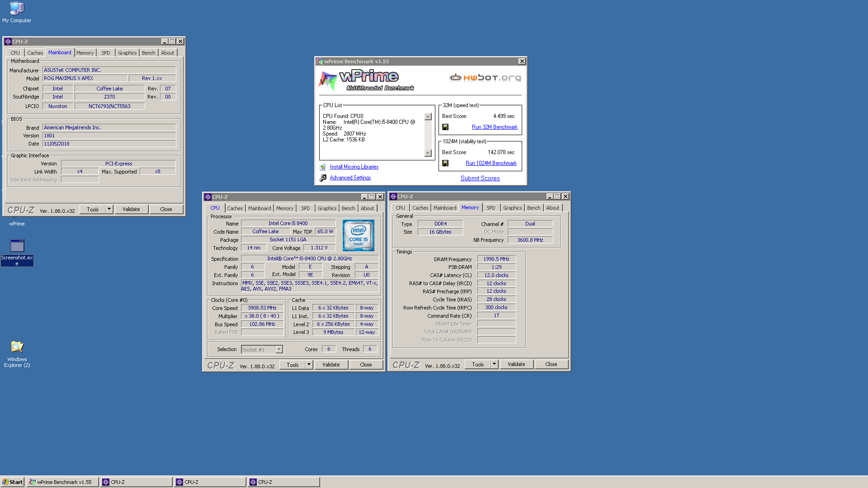
Task: Click the Core Speed 3908.53 MHz field
Action: pyautogui.click(x=262, y=308)
